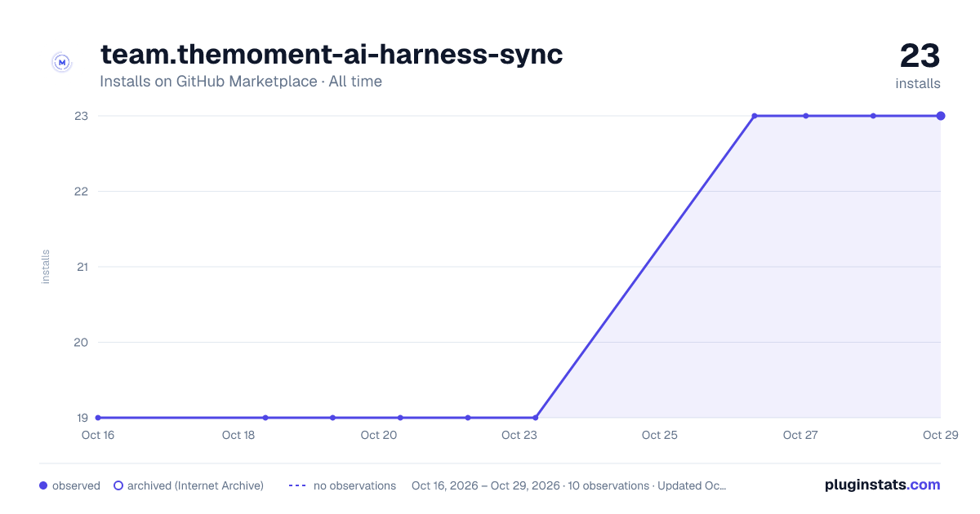Click the filled 'observed' legend marker
This screenshot has width=980, height=514.
coord(43,485)
